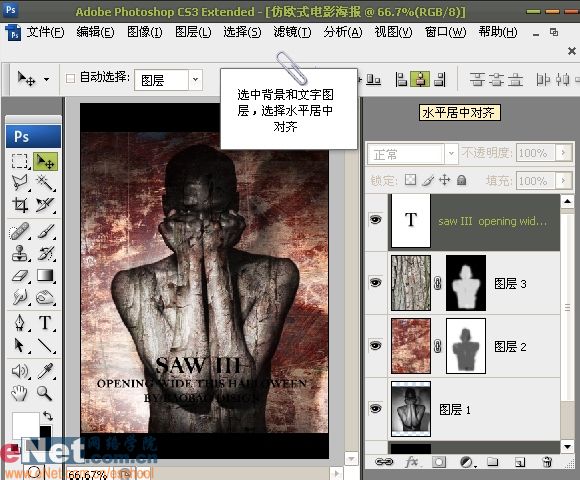This screenshot has height=480, width=580.
Task: Select the Gradient tool
Action: 45,276
